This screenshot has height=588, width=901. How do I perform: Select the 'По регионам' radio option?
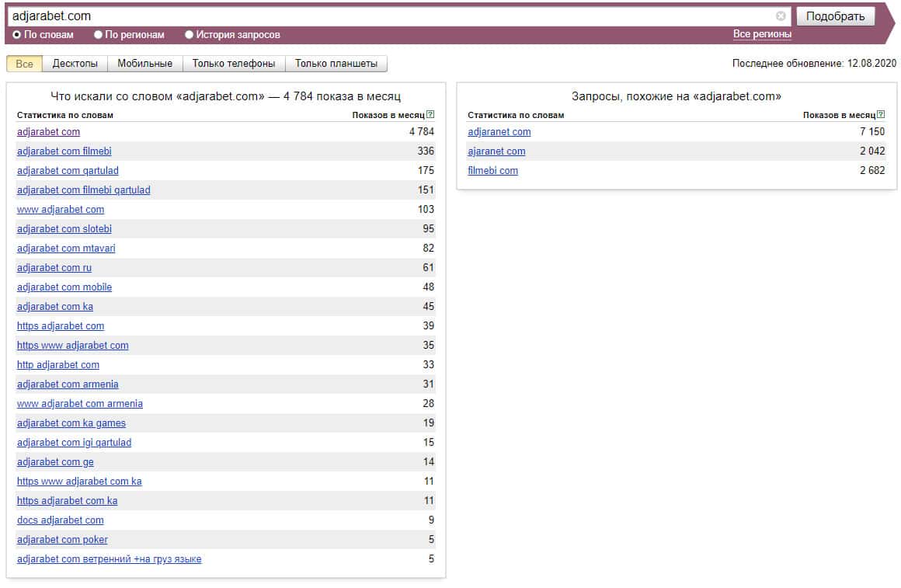(98, 35)
